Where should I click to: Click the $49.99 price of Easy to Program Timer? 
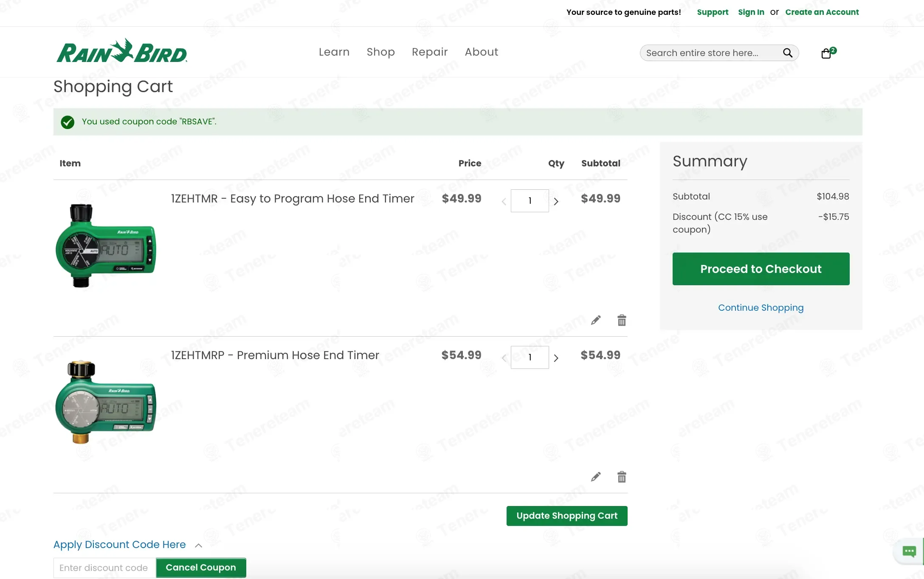click(x=462, y=198)
